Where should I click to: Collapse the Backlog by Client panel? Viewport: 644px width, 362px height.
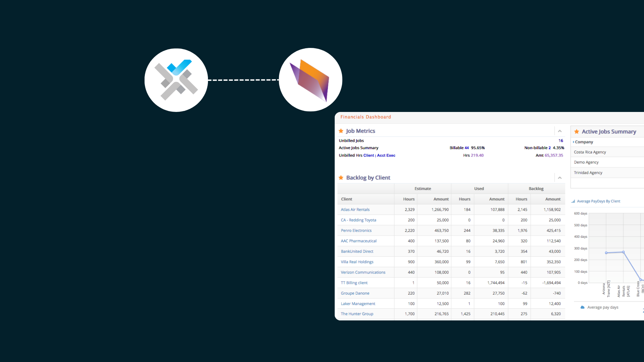click(560, 178)
